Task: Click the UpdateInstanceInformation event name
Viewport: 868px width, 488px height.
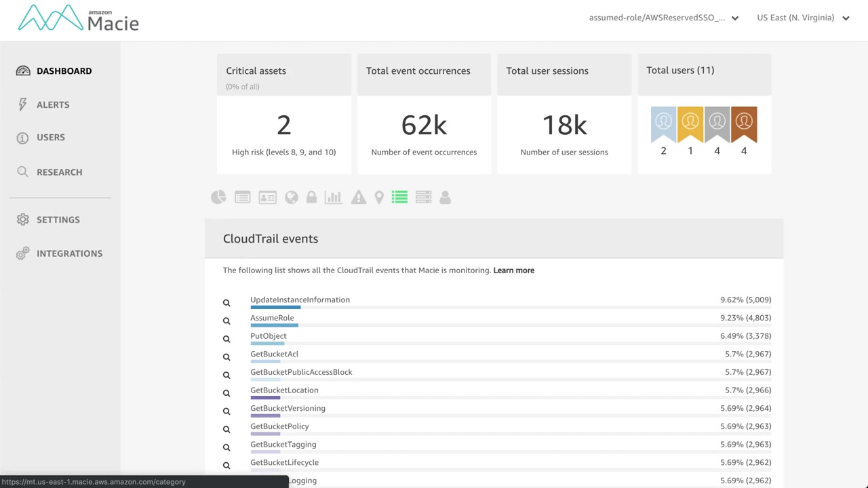Action: (x=300, y=300)
